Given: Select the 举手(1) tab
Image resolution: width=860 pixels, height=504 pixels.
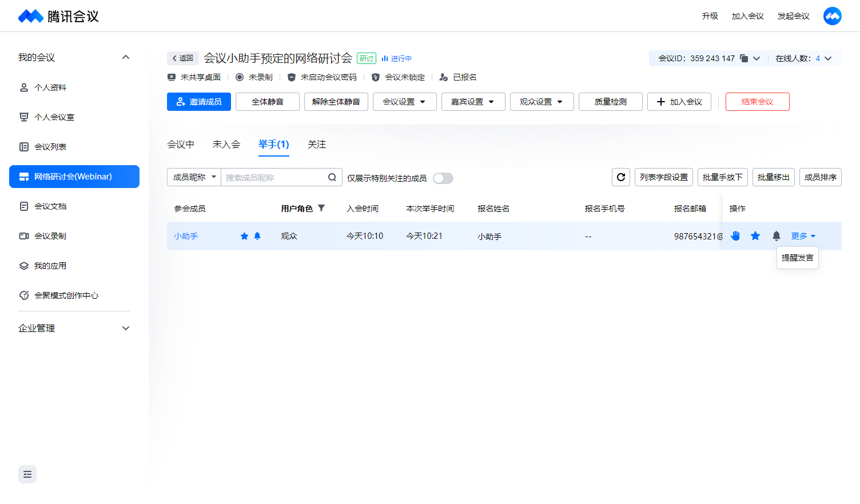Looking at the screenshot, I should click(x=274, y=145).
